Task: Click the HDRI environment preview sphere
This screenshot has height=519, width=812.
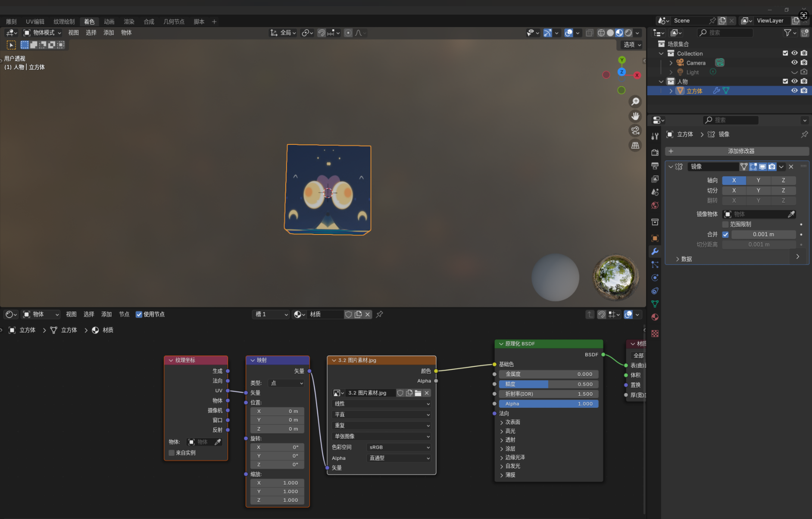Action: point(615,277)
